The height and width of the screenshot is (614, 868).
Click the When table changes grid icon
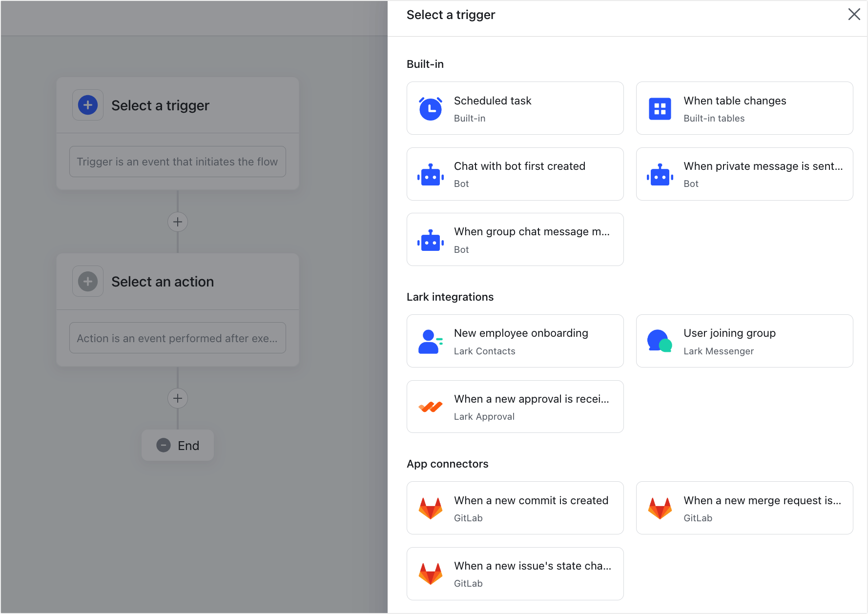[660, 108]
